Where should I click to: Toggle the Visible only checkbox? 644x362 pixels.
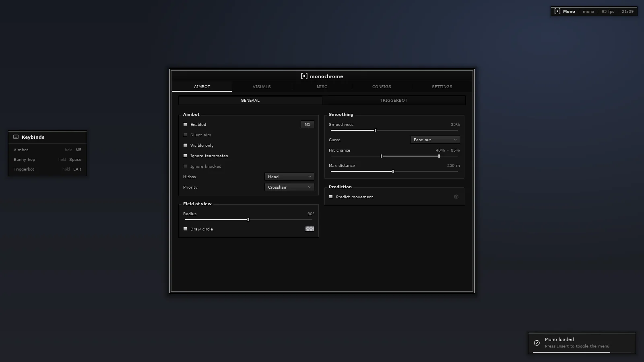pyautogui.click(x=185, y=145)
